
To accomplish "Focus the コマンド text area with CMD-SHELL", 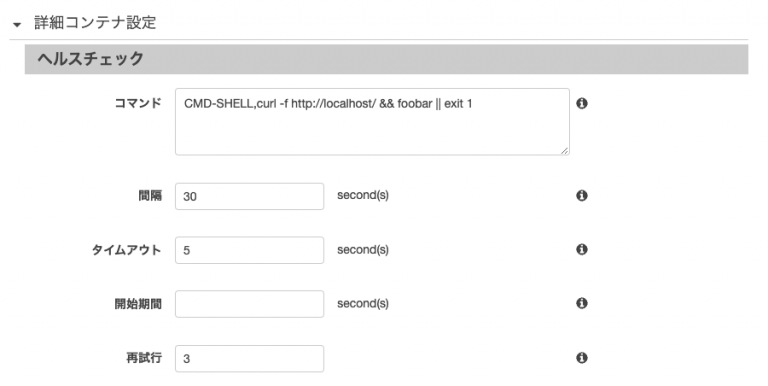I will pyautogui.click(x=372, y=122).
